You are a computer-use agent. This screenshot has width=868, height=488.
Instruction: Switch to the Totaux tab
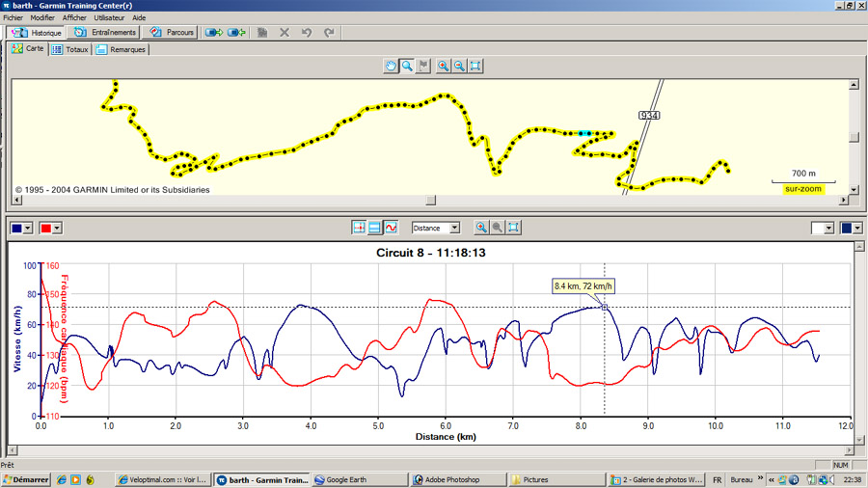point(71,48)
